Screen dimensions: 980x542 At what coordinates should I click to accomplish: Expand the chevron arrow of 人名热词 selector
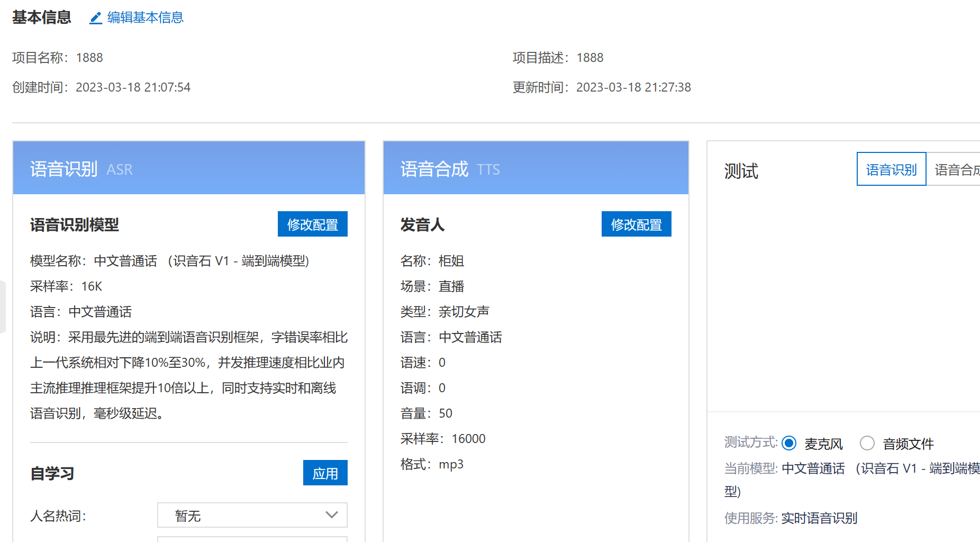point(332,515)
